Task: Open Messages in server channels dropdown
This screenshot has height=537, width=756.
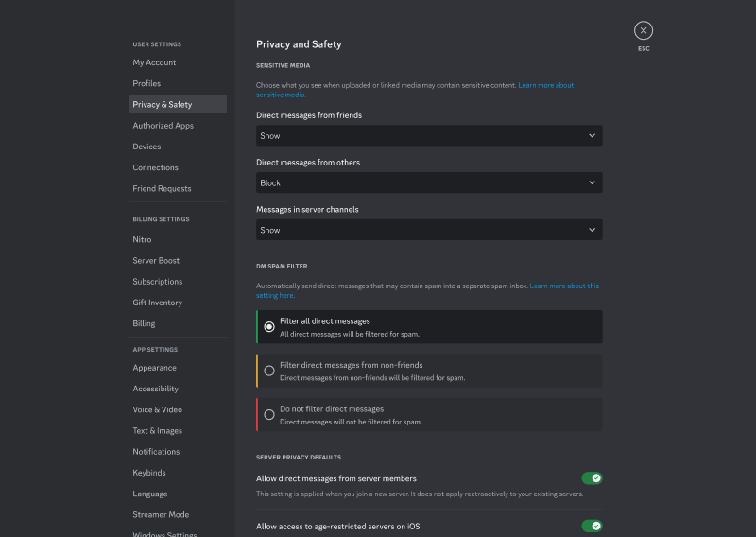Action: coord(428,230)
